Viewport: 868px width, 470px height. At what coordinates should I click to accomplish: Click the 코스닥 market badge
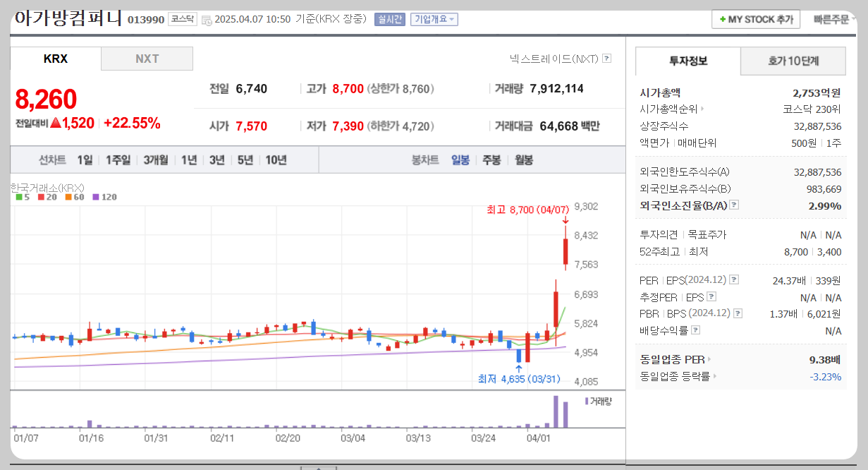pyautogui.click(x=183, y=19)
